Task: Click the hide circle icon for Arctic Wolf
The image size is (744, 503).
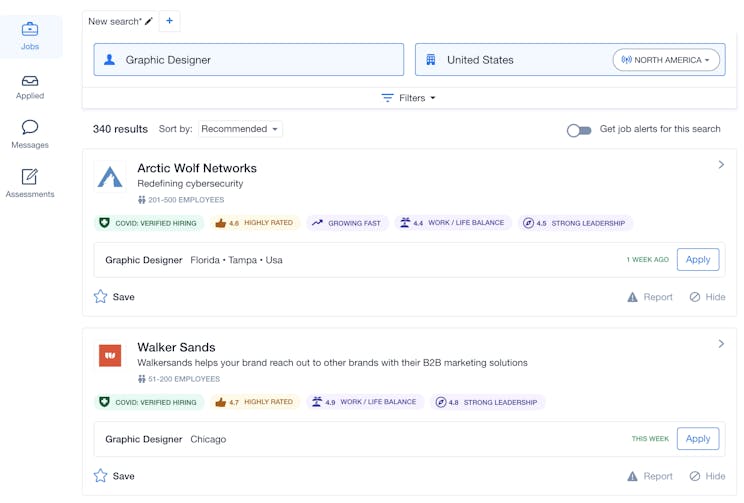Action: pyautogui.click(x=695, y=297)
